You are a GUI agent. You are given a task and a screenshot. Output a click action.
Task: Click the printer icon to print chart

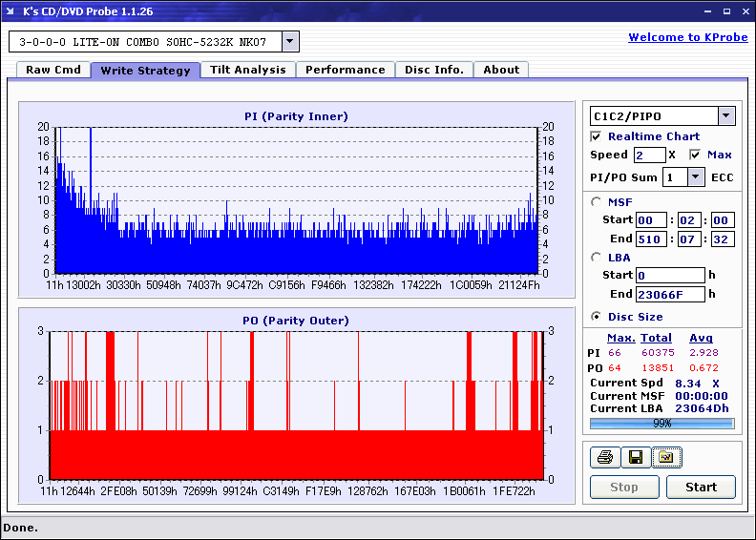(x=604, y=458)
